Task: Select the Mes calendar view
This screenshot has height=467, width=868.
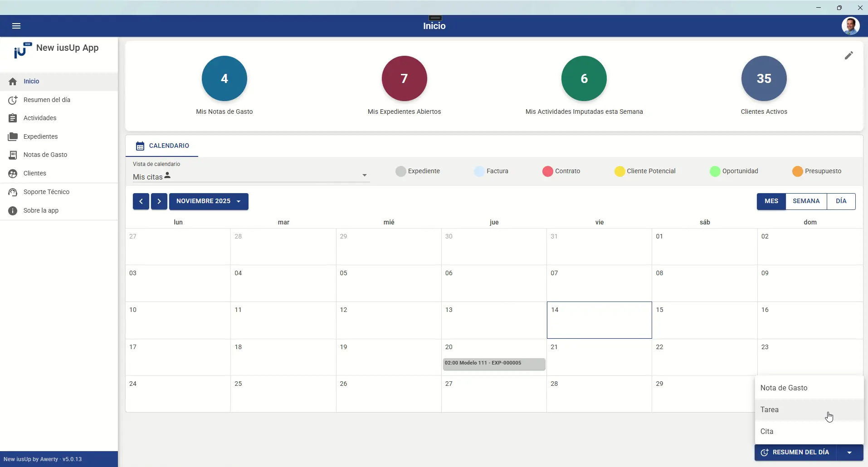Action: 771,201
